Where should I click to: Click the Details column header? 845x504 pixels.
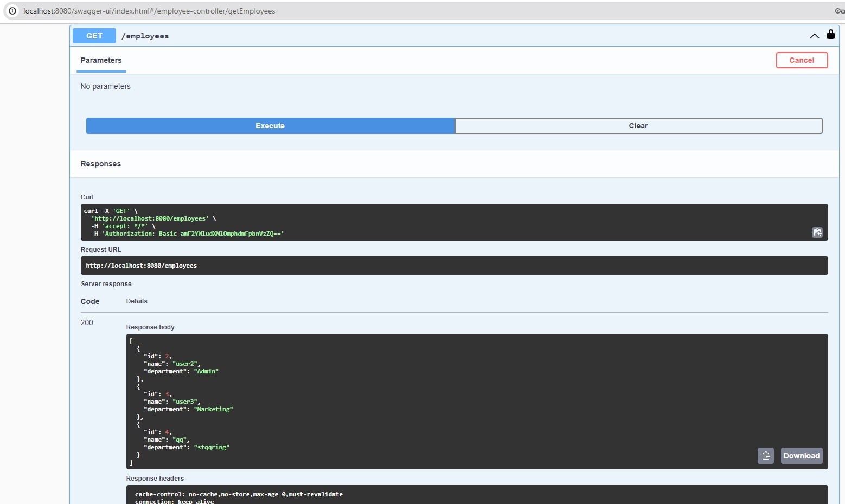pyautogui.click(x=137, y=301)
